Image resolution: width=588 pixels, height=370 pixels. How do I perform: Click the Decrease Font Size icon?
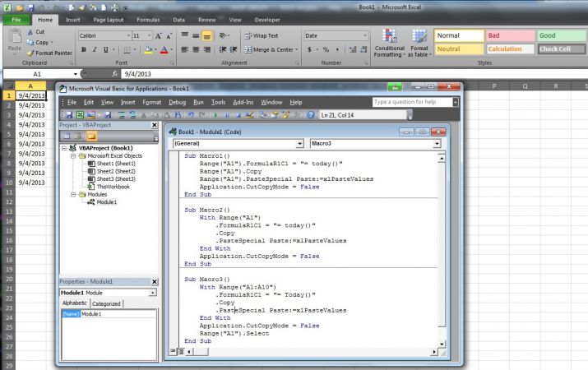pyautogui.click(x=169, y=36)
